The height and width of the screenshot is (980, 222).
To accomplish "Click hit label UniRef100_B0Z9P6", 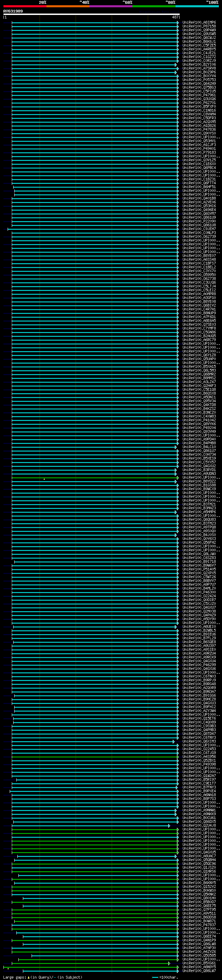I will click(199, 72).
